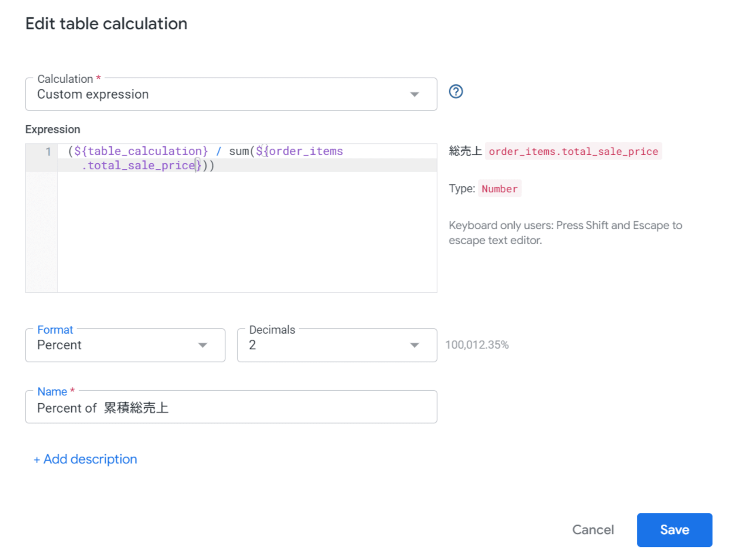739x560 pixels.
Task: Open the Decimals dropdown showing 2
Action: pyautogui.click(x=337, y=345)
